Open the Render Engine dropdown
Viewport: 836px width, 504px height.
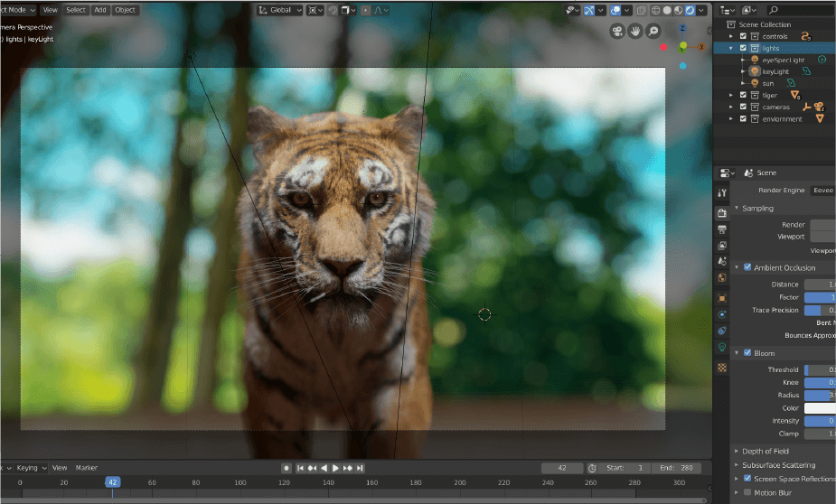[822, 190]
